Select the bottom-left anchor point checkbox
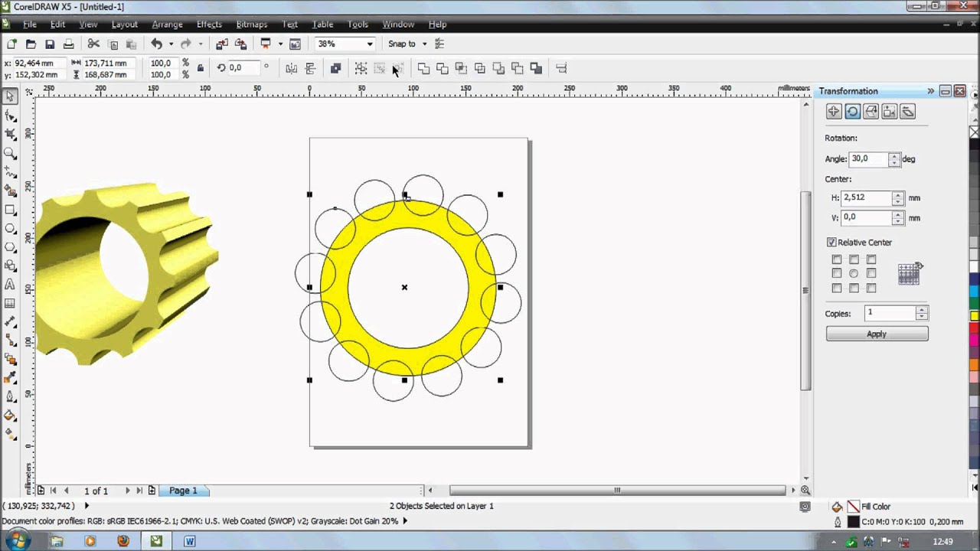The height and width of the screenshot is (551, 980). point(837,288)
